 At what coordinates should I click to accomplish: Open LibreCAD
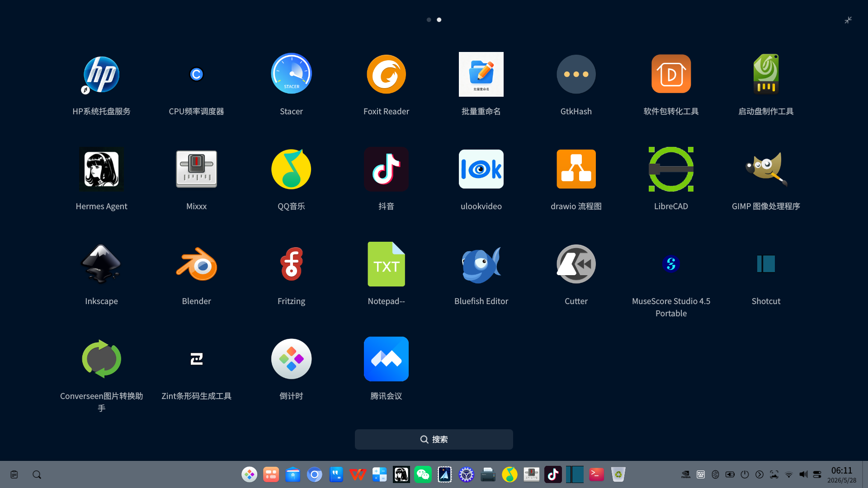pyautogui.click(x=671, y=169)
